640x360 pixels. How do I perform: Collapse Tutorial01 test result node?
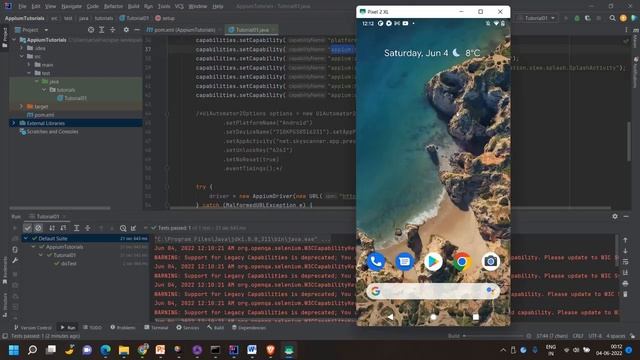pos(41,255)
